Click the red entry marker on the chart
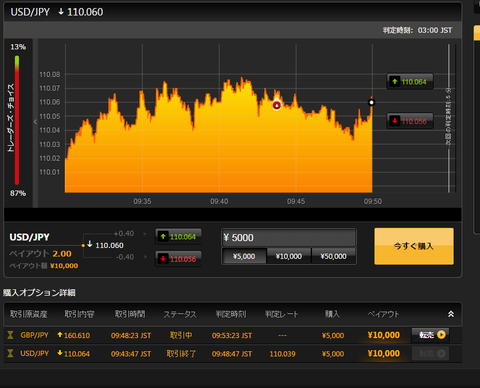480x388 pixels. [277, 105]
